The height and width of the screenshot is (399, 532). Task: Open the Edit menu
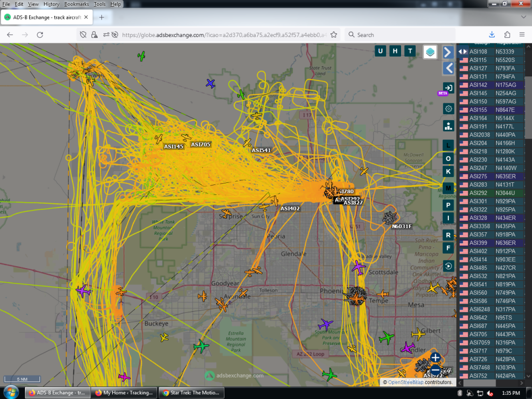[x=19, y=4]
